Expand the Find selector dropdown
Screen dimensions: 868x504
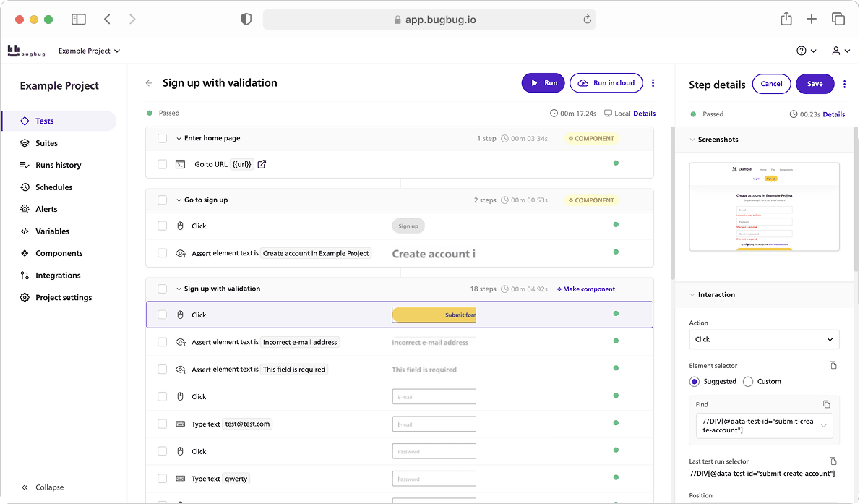(823, 425)
